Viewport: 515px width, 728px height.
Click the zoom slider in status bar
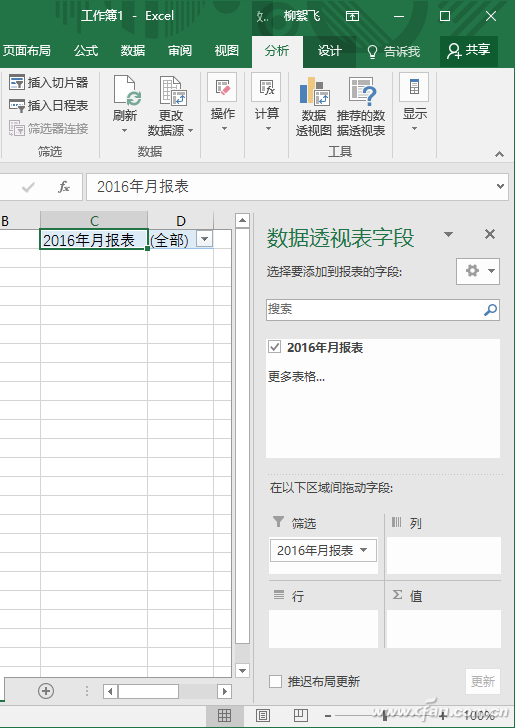pos(385,715)
